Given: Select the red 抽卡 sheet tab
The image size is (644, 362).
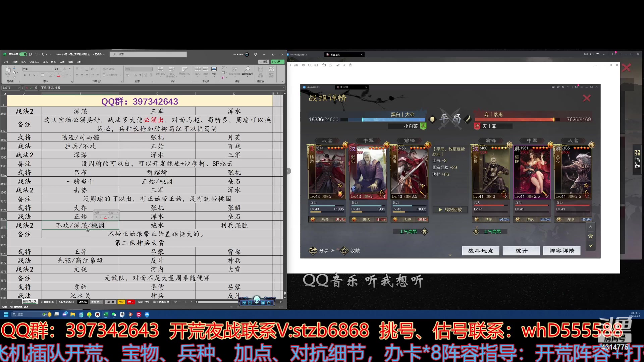Looking at the screenshot, I should [131, 302].
